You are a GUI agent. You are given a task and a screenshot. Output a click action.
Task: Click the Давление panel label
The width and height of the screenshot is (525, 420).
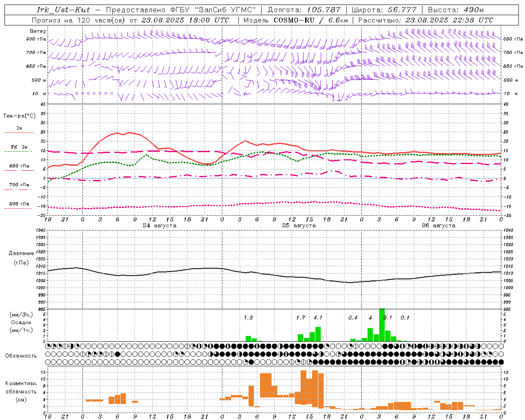tap(21, 253)
